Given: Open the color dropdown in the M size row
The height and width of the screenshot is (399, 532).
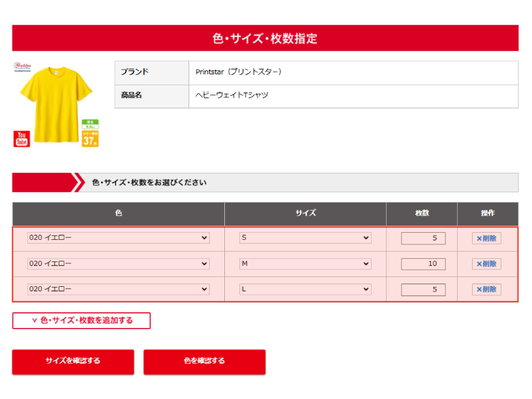Looking at the screenshot, I should coord(118,264).
